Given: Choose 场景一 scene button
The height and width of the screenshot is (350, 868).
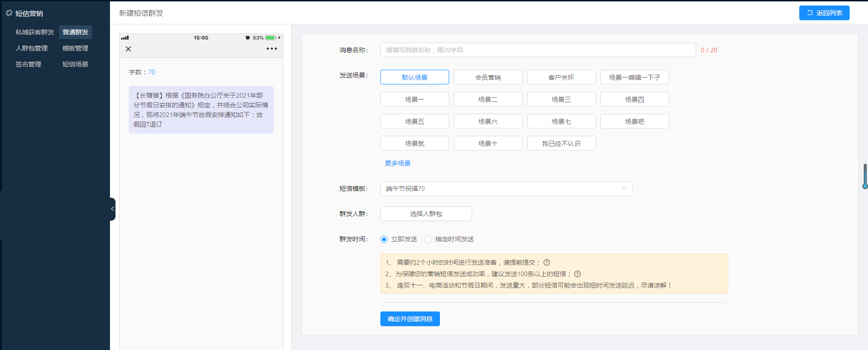Looking at the screenshot, I should point(415,99).
